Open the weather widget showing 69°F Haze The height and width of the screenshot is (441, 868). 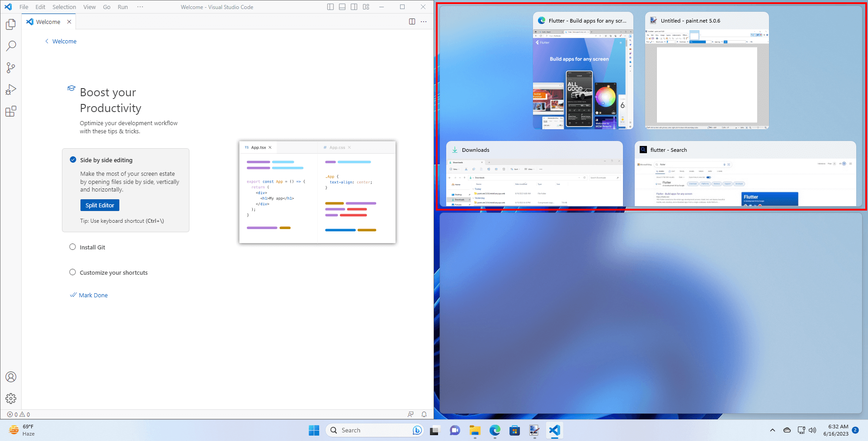pos(22,430)
